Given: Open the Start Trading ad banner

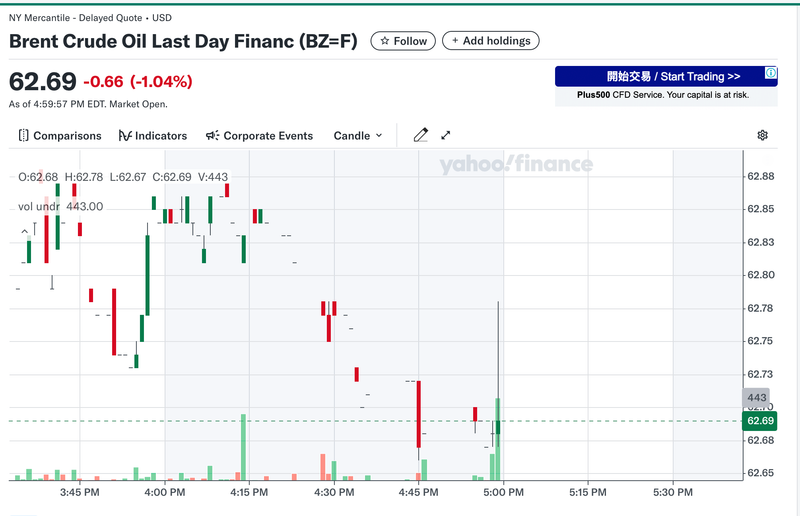Looking at the screenshot, I should pyautogui.click(x=659, y=76).
